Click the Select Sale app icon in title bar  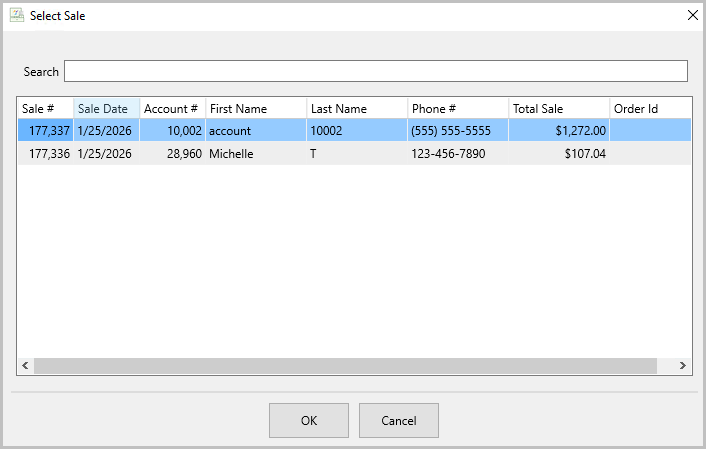[17, 15]
